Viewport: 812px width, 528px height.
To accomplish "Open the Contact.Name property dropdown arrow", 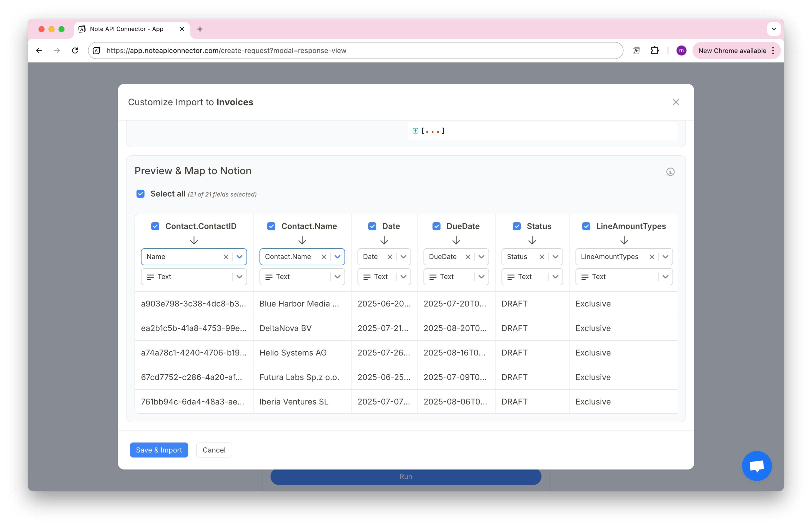I will point(337,256).
